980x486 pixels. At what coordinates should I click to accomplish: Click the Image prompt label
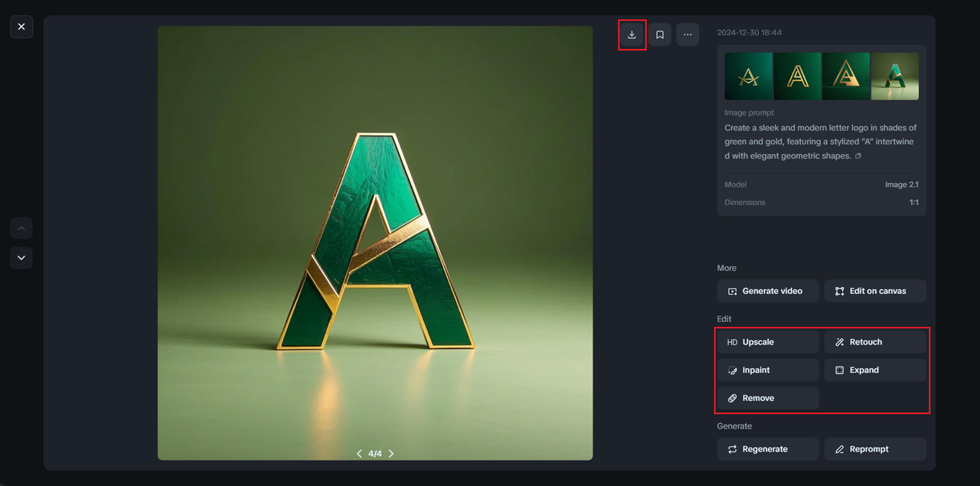[749, 113]
